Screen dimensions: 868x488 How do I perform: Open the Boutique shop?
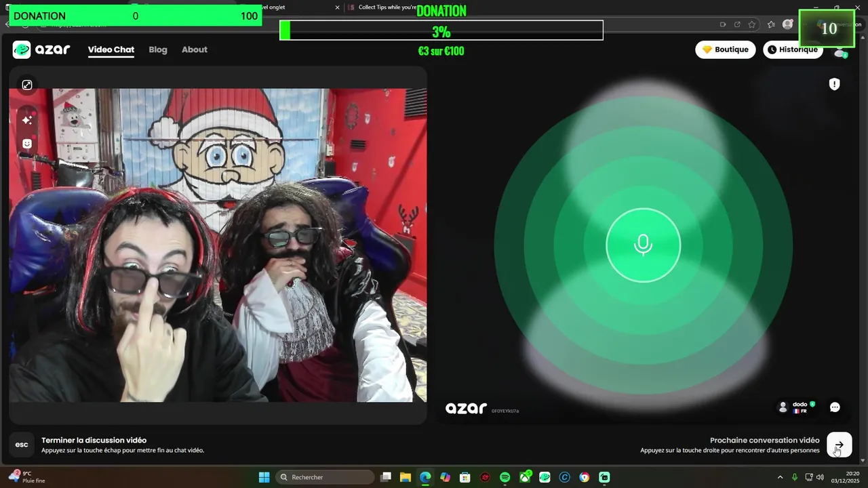click(x=726, y=49)
